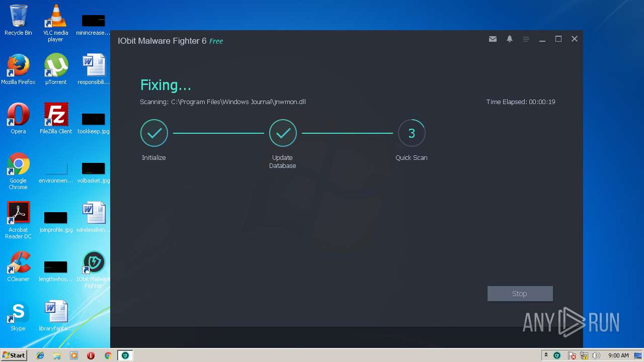Select environmen... desktop file
Viewport: 644px width, 362px height.
click(55, 173)
